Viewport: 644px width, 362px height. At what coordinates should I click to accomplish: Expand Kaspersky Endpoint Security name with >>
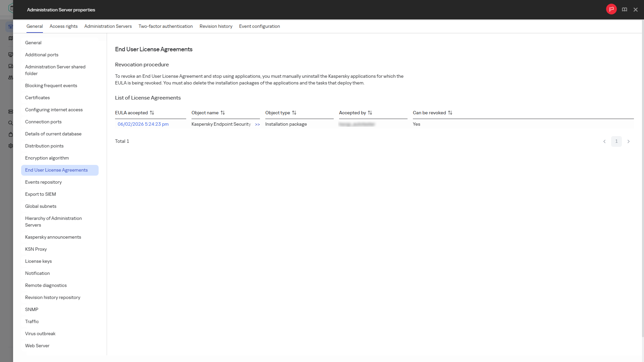click(257, 124)
